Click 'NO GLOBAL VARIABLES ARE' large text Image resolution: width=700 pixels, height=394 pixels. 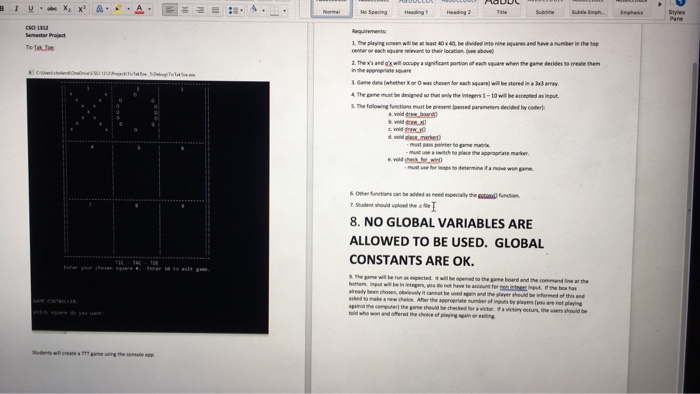(x=448, y=223)
